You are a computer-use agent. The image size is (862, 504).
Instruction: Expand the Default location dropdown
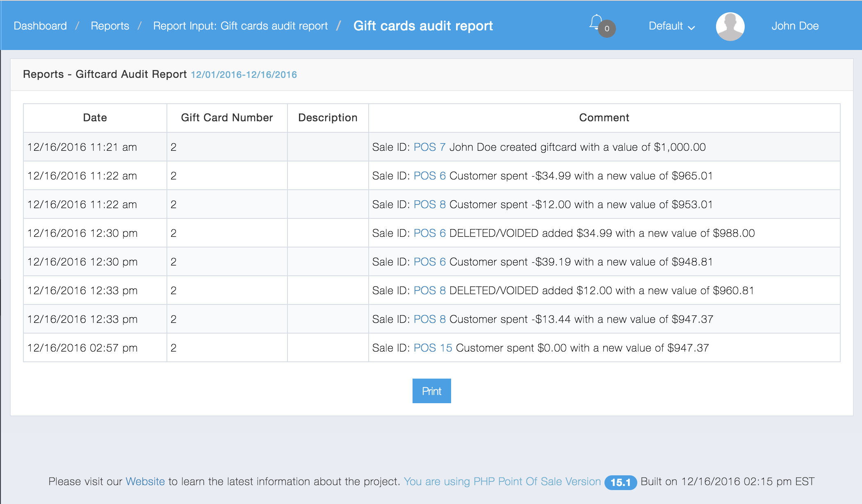tap(671, 26)
